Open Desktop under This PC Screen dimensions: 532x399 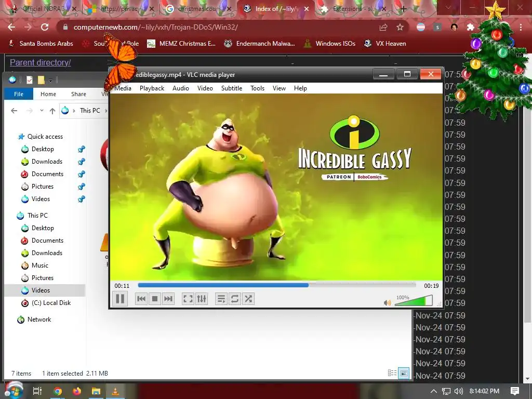tap(43, 228)
